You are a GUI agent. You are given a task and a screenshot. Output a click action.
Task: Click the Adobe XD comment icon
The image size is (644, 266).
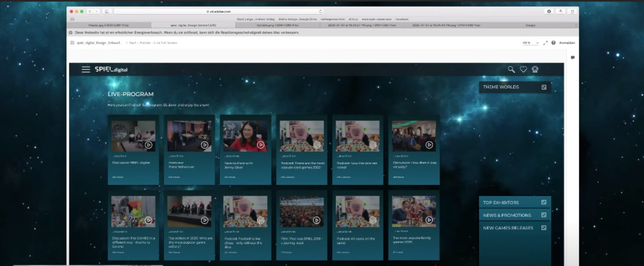pos(572,58)
